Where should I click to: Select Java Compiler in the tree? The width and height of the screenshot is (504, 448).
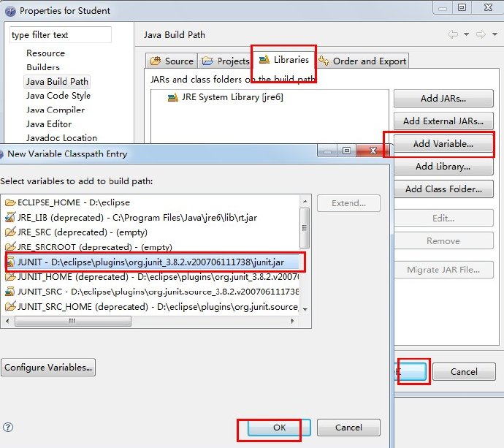point(56,110)
